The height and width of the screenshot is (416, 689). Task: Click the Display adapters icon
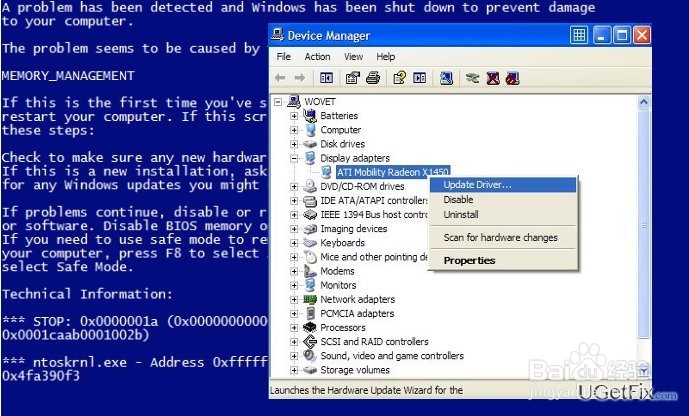point(310,158)
